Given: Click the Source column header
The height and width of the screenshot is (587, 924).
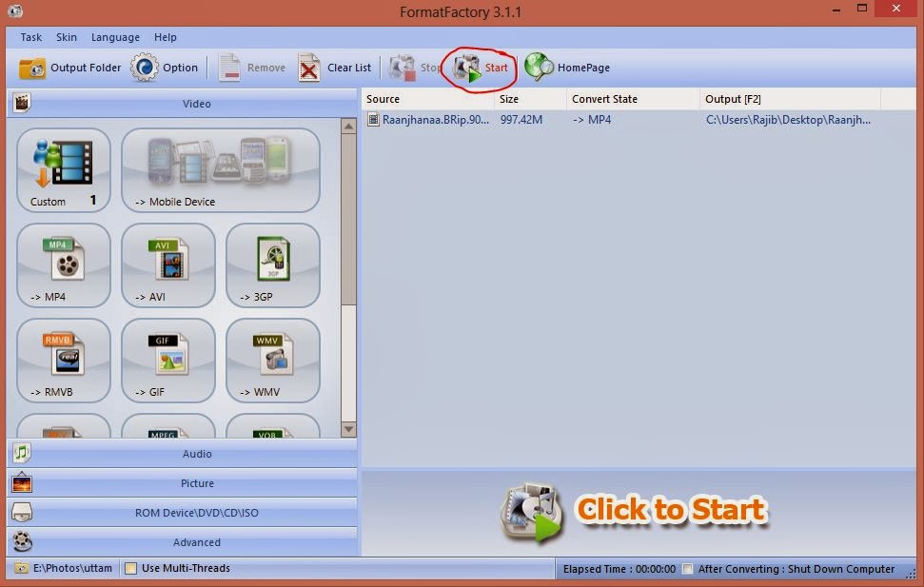Looking at the screenshot, I should (428, 99).
